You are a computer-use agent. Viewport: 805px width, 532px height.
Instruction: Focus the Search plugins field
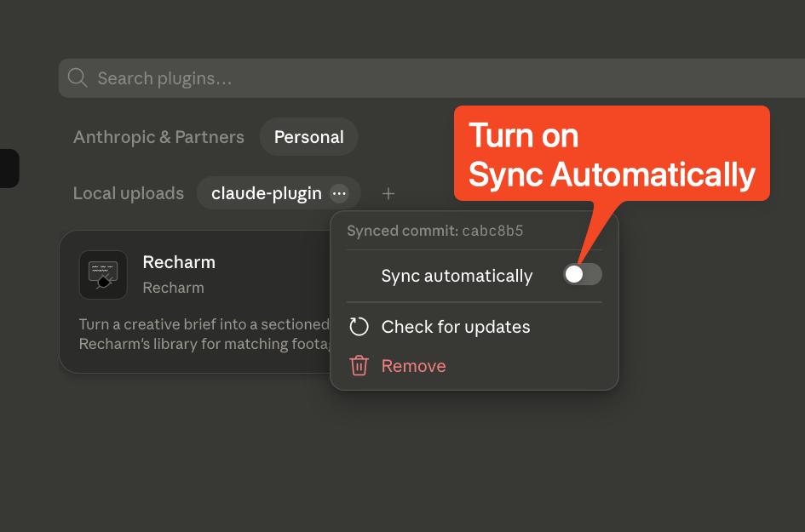point(431,78)
